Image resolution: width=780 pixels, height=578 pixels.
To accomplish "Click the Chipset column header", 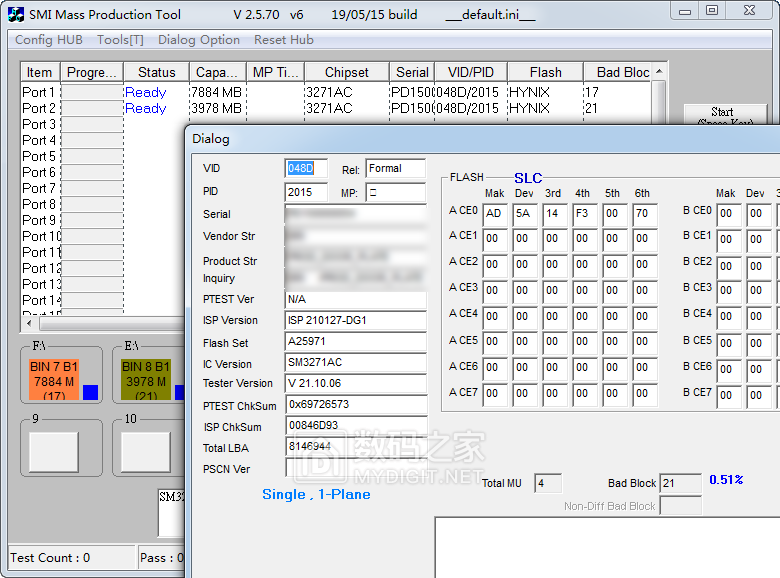I will coord(346,72).
